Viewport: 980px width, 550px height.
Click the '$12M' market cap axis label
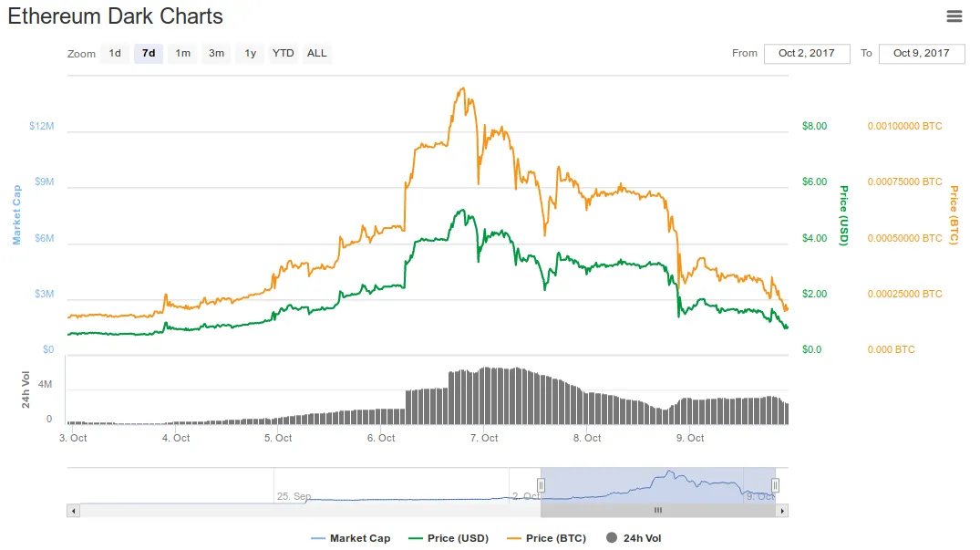tap(42, 126)
